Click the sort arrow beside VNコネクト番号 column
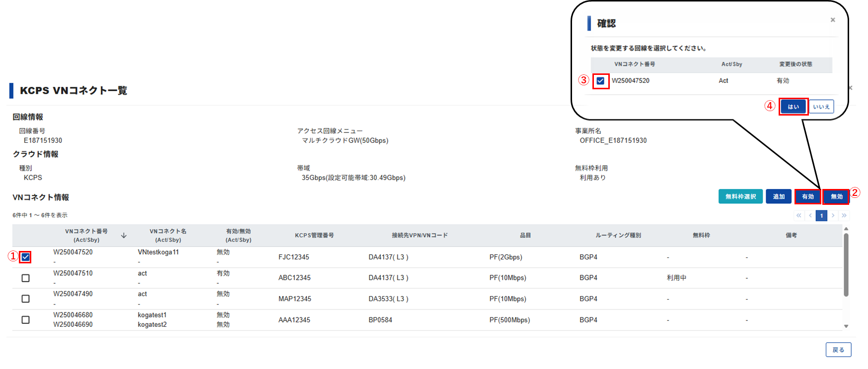868x369 pixels. (x=124, y=236)
